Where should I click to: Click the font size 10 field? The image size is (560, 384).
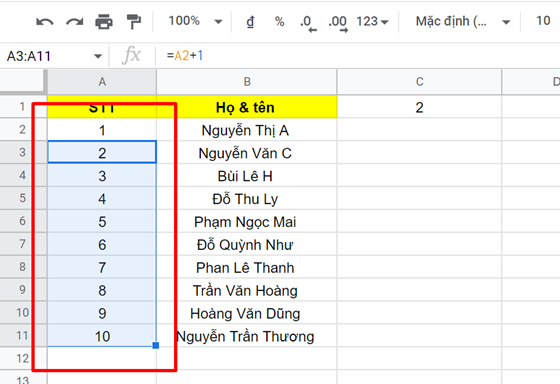(x=543, y=21)
